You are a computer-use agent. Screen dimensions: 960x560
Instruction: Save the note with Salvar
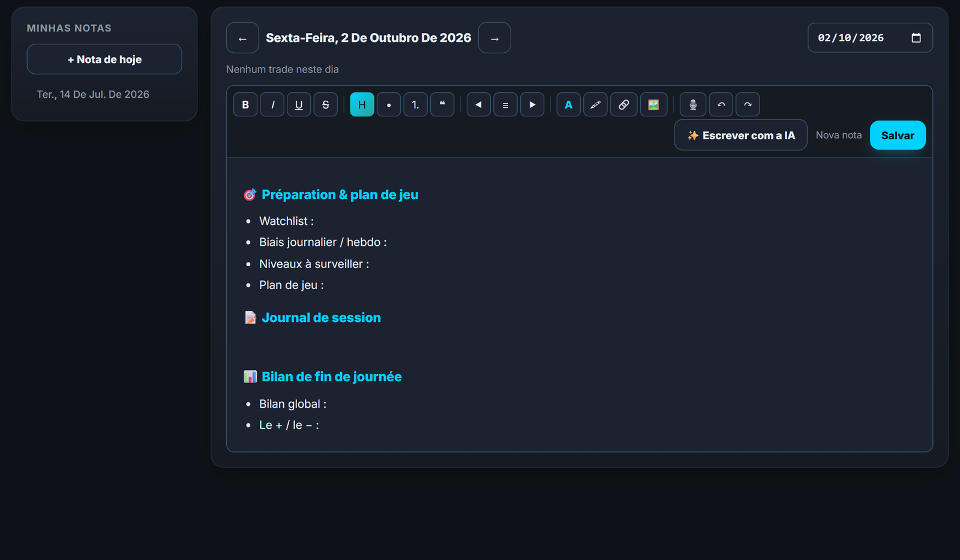pyautogui.click(x=898, y=135)
